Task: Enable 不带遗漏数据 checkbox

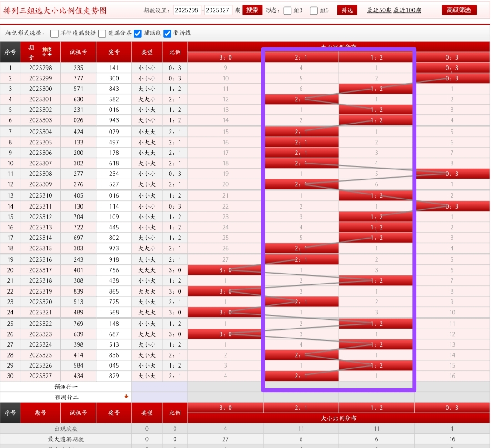Action: click(55, 33)
